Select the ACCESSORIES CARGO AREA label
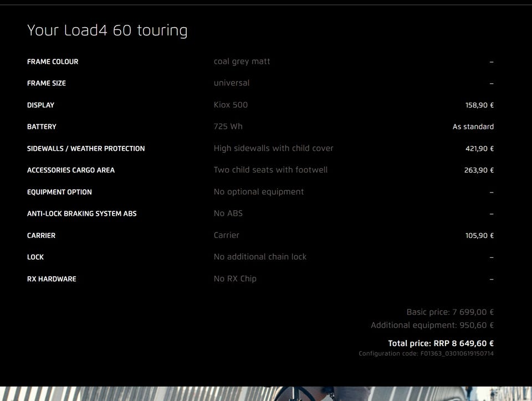The height and width of the screenshot is (401, 532). pos(71,170)
